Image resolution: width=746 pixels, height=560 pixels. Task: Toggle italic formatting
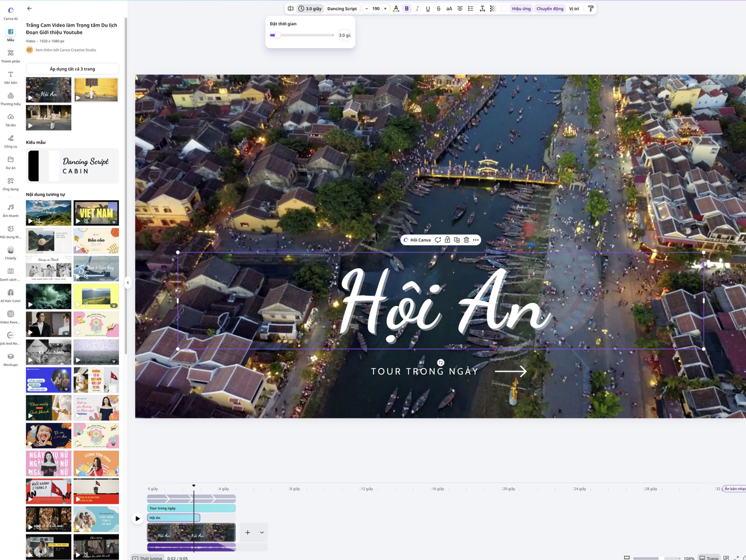[x=417, y=9]
